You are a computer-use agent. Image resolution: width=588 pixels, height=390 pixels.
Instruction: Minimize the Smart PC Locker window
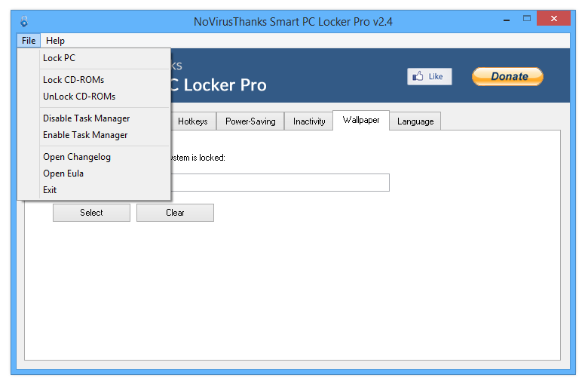(507, 19)
